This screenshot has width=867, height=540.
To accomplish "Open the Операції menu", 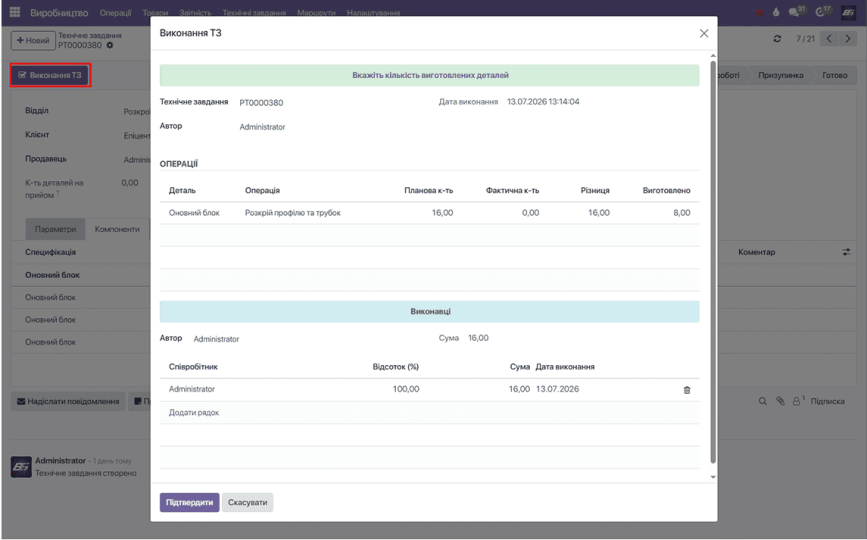I will pos(115,12).
